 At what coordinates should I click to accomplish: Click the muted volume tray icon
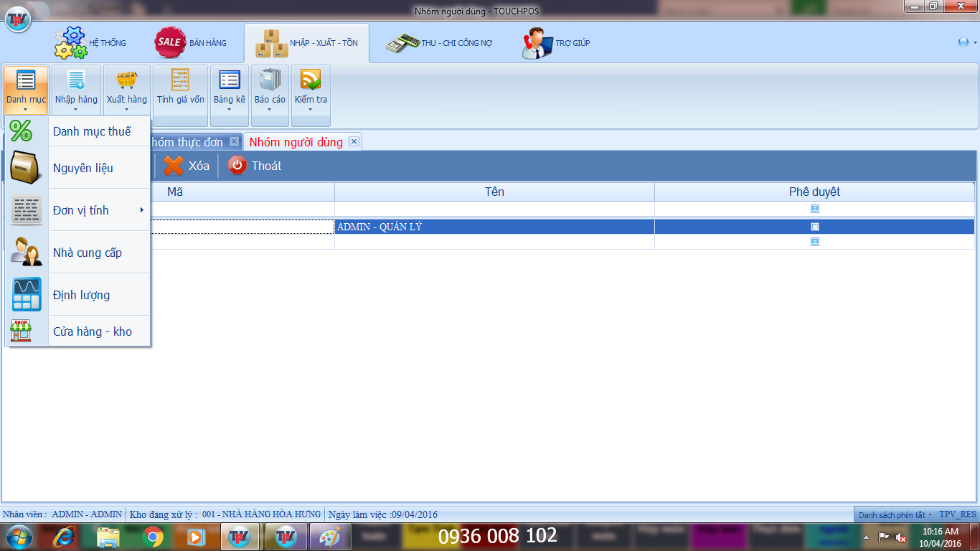[x=901, y=537]
